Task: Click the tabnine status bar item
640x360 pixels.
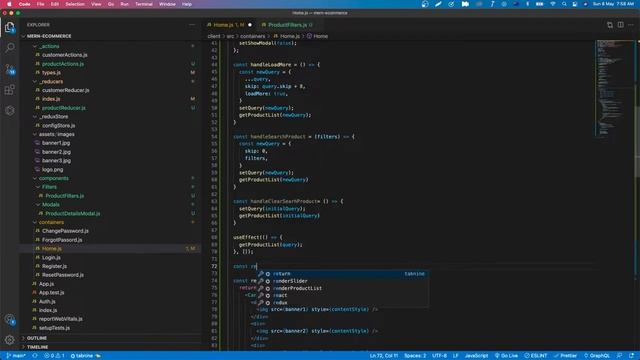Action: coord(85,356)
